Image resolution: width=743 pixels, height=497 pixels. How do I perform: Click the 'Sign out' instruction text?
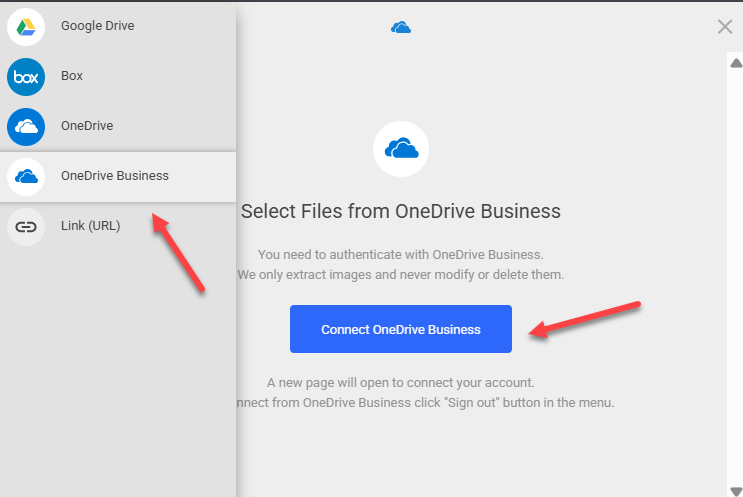tap(426, 403)
